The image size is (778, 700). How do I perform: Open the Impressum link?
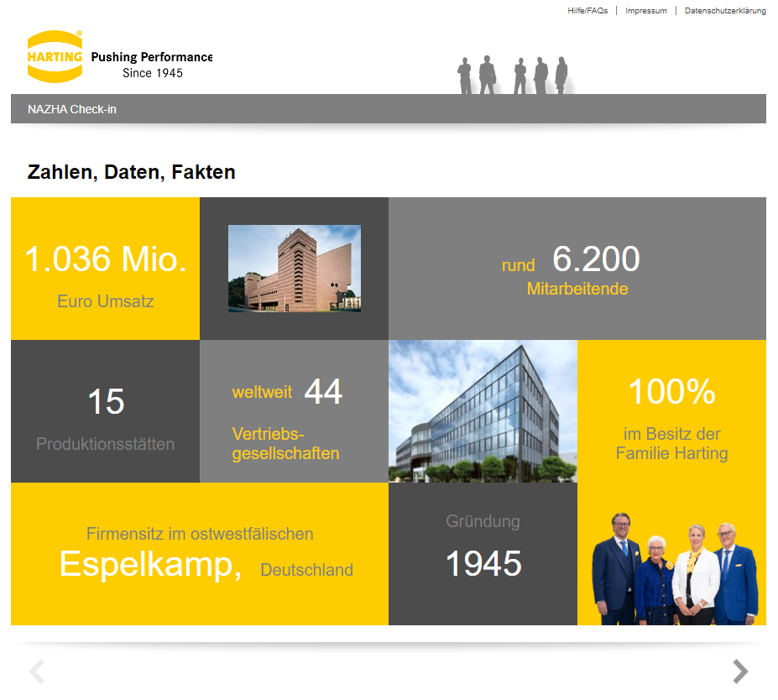tap(646, 10)
